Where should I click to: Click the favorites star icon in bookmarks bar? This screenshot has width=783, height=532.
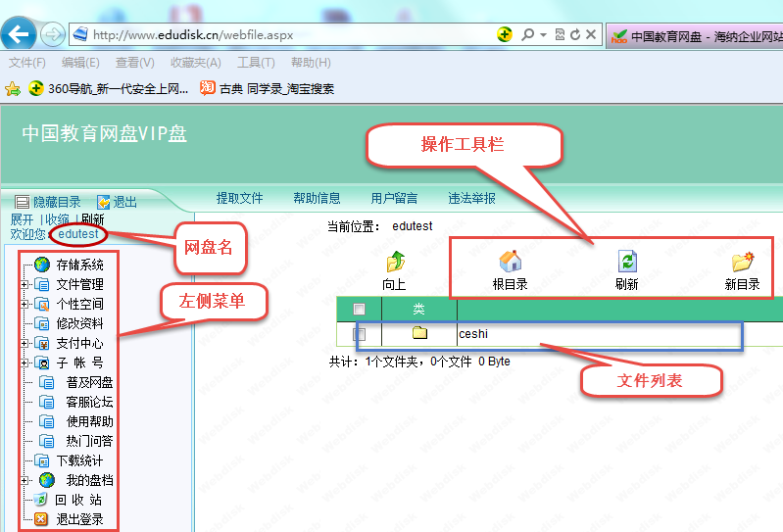(x=13, y=89)
